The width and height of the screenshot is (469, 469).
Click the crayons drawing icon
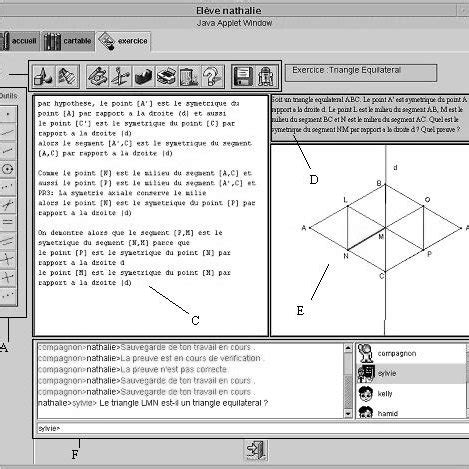(68, 76)
